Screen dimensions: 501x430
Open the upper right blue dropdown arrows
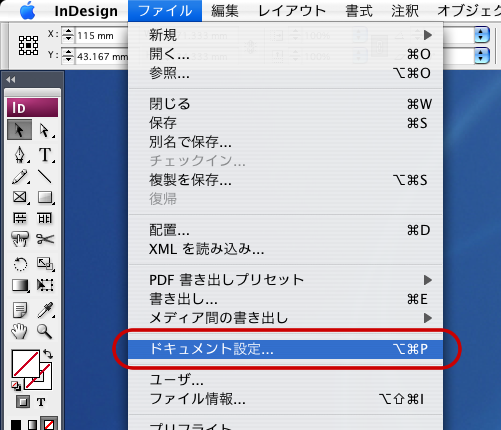point(481,35)
